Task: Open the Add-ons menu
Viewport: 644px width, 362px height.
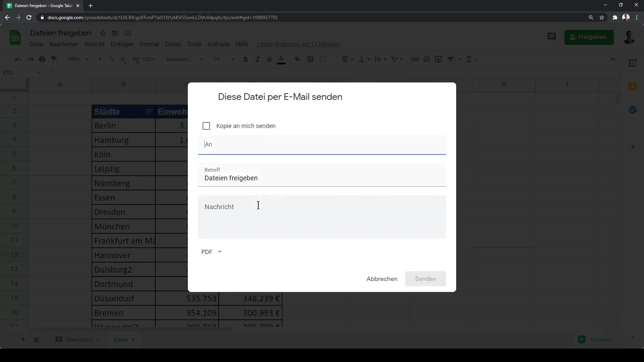Action: tap(218, 44)
